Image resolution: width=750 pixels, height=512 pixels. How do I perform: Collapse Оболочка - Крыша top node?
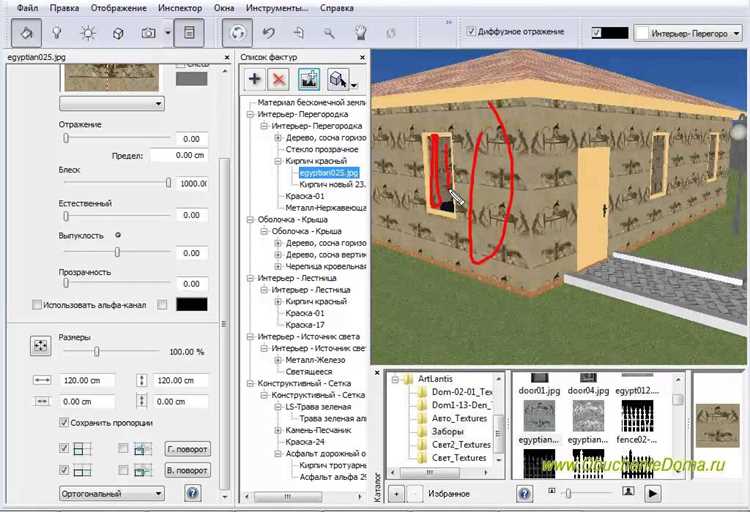(x=250, y=220)
